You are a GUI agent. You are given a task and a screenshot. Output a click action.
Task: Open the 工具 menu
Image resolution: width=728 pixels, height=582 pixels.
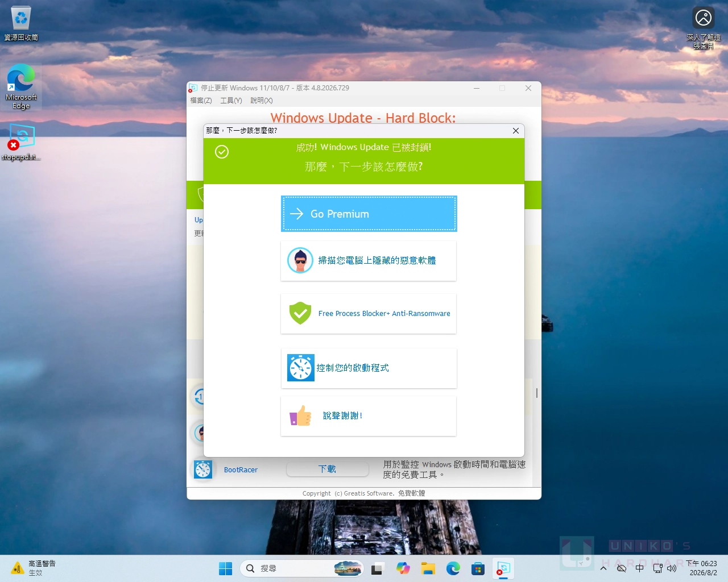pyautogui.click(x=231, y=101)
